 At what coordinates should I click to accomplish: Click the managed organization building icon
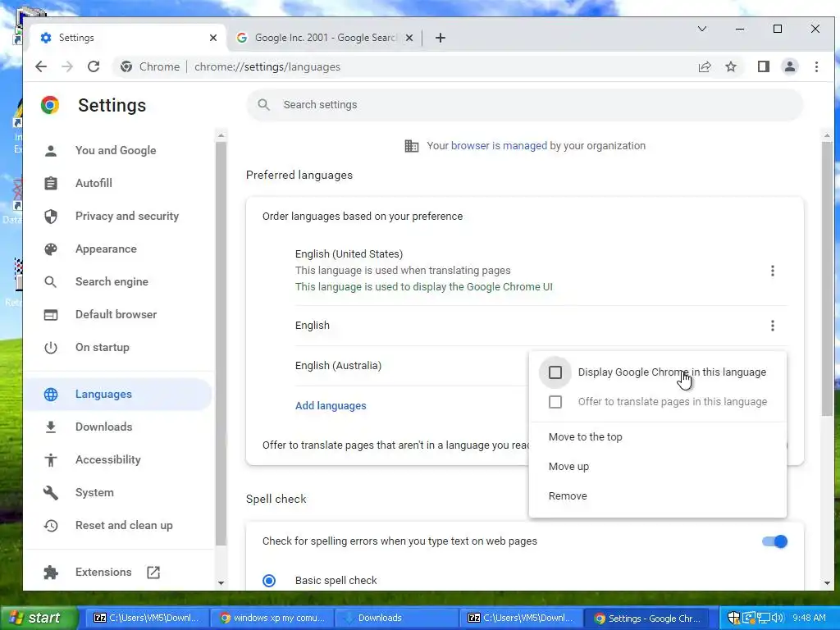(x=412, y=146)
